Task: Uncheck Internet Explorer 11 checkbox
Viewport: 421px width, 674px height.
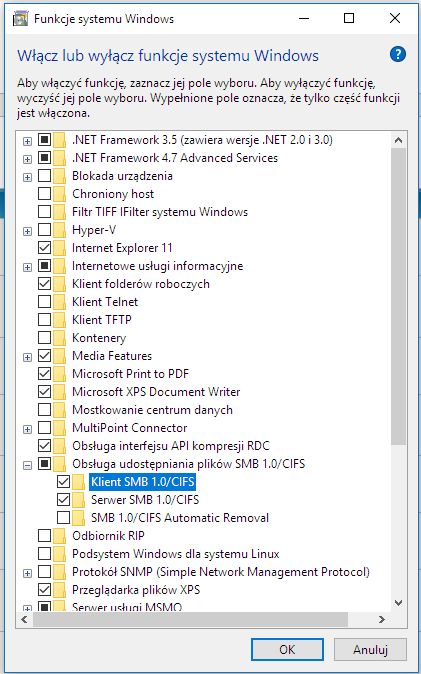Action: (44, 248)
